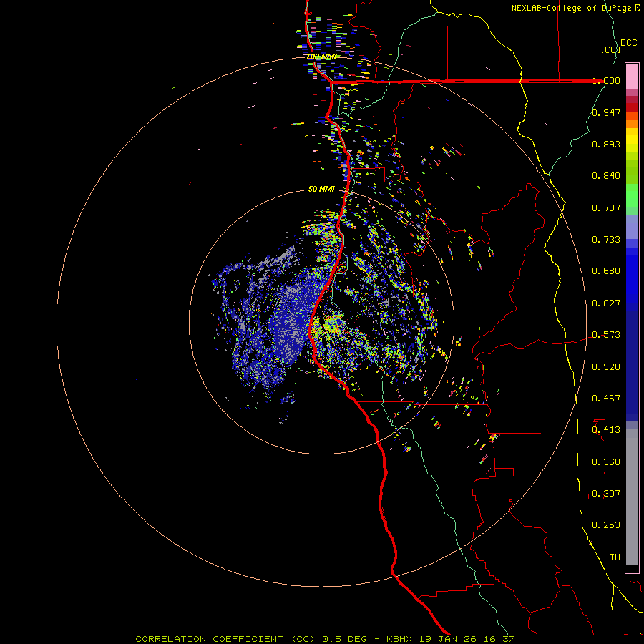
Task: Pick the bright green swatch in color bar
Action: pos(632,195)
